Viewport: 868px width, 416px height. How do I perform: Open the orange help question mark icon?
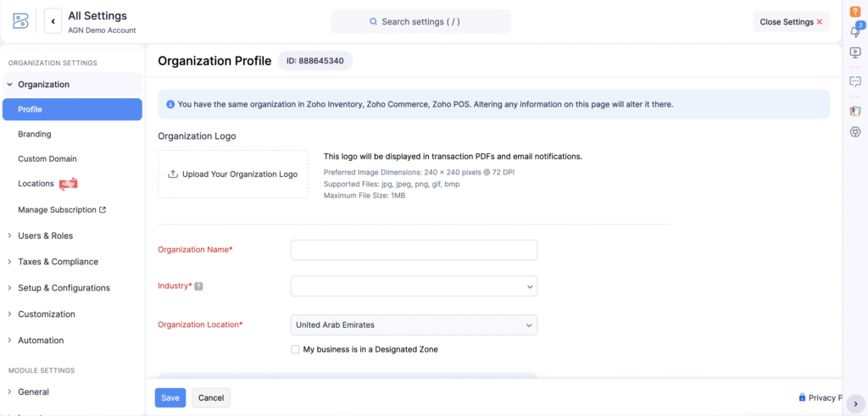[855, 11]
